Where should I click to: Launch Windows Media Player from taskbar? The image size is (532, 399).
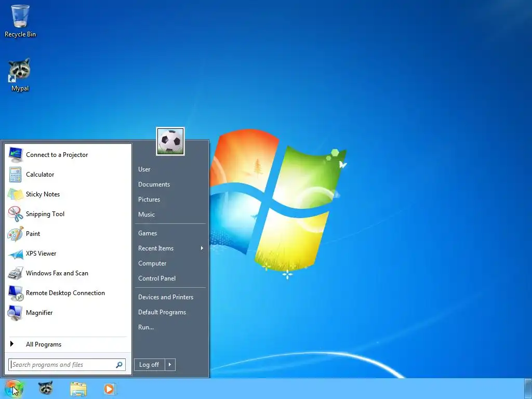pyautogui.click(x=110, y=389)
